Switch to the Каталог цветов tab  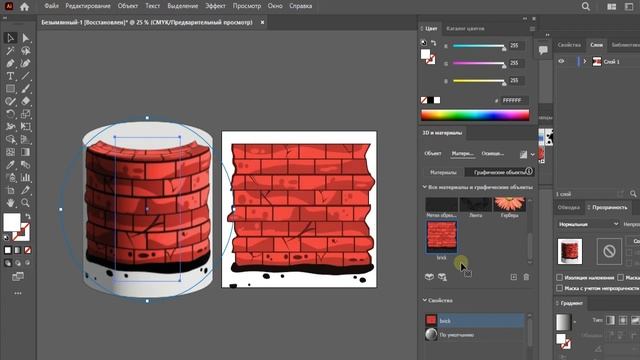coord(465,29)
